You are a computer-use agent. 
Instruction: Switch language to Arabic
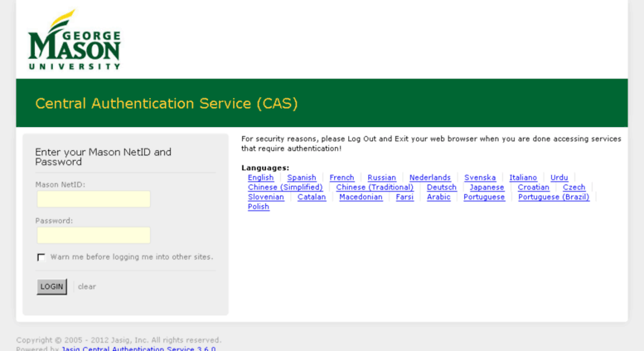(x=438, y=197)
